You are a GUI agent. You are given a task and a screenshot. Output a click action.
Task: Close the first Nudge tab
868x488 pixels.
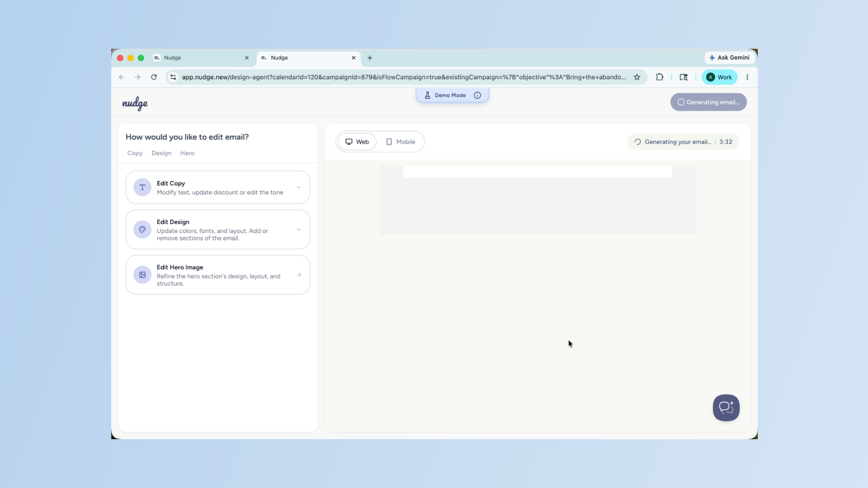point(247,58)
